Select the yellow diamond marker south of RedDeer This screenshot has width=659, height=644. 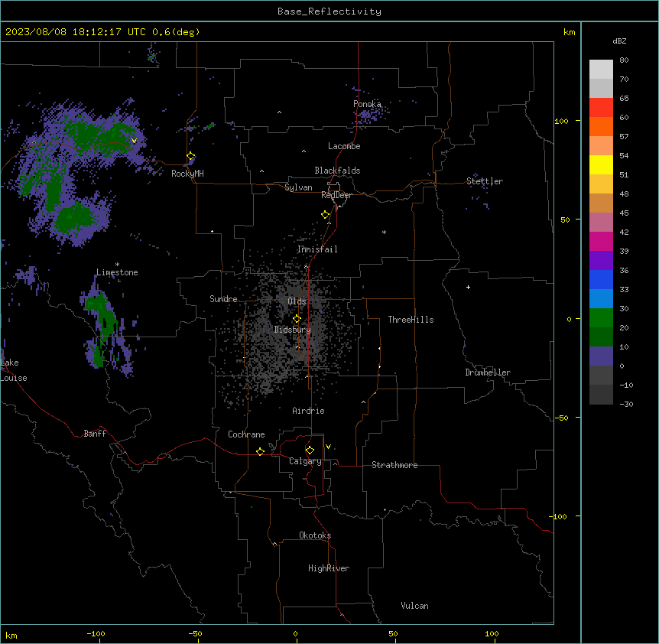pyautogui.click(x=326, y=215)
